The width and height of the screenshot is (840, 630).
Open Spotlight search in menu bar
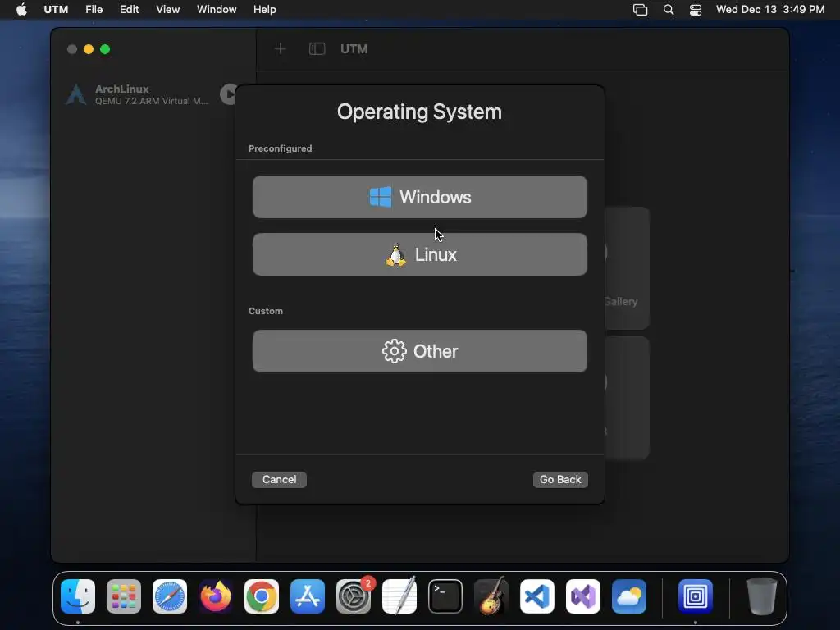(668, 10)
